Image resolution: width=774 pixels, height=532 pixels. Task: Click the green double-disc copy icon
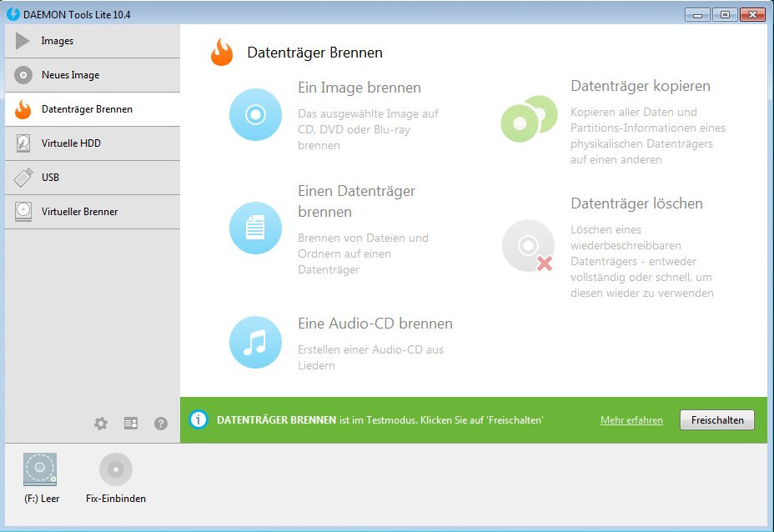pyautogui.click(x=529, y=118)
